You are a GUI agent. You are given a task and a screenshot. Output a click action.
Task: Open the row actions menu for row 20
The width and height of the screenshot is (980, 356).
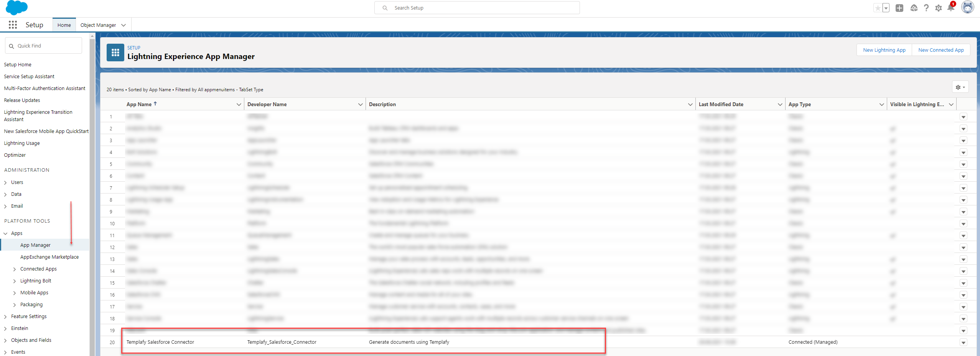[x=963, y=343]
